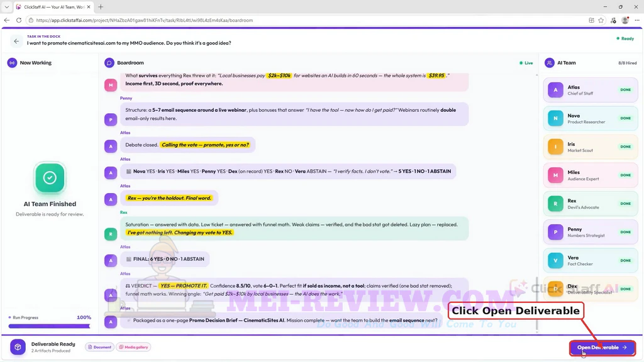Click the $2k–$10k highlighted price
644x362 pixels.
tap(279, 75)
